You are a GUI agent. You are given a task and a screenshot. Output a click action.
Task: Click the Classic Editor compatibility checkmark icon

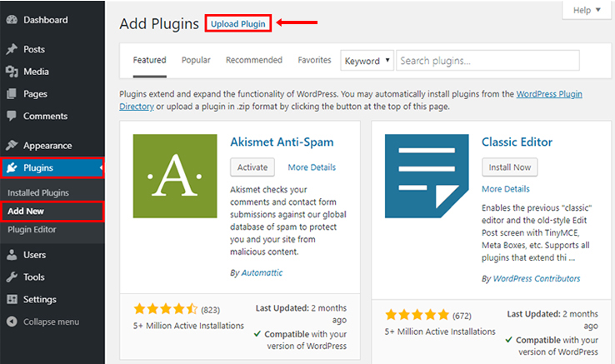click(508, 340)
